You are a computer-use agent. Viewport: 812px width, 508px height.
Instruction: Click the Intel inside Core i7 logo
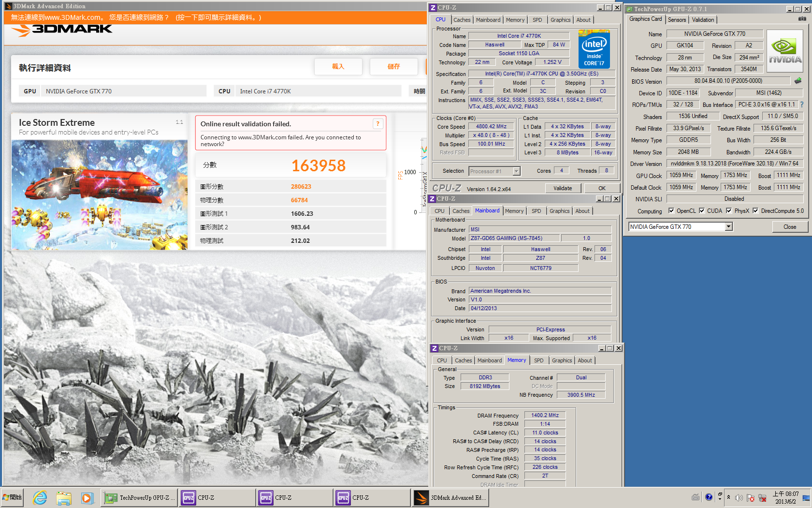point(594,49)
